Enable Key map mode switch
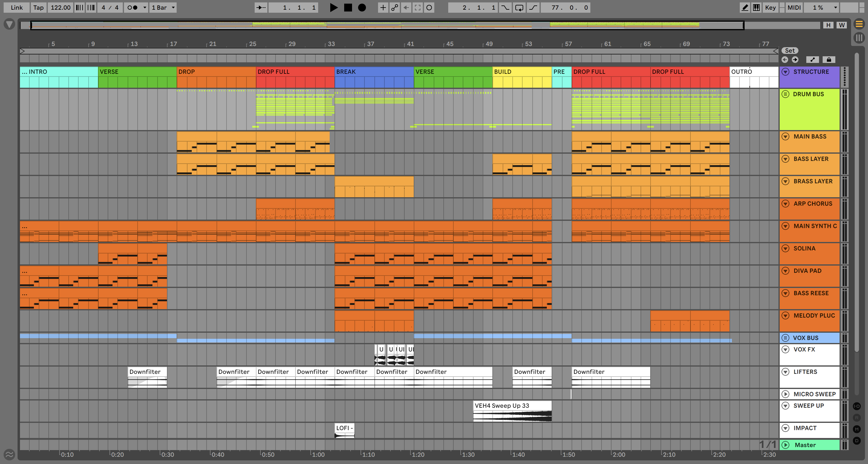The width and height of the screenshot is (868, 464). tap(770, 8)
